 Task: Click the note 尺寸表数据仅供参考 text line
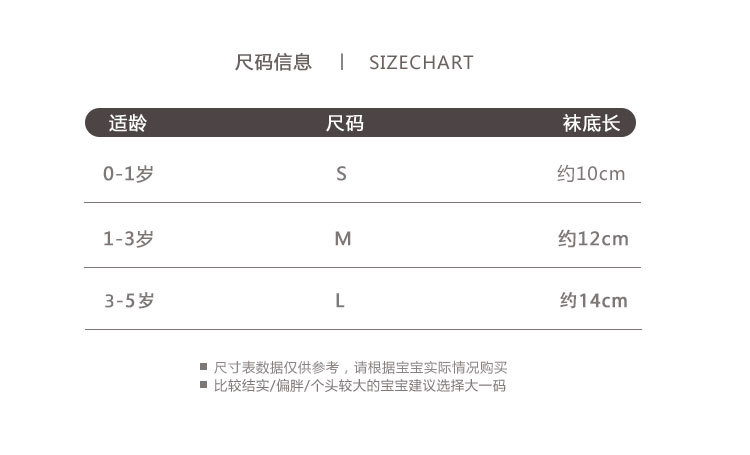click(x=361, y=368)
